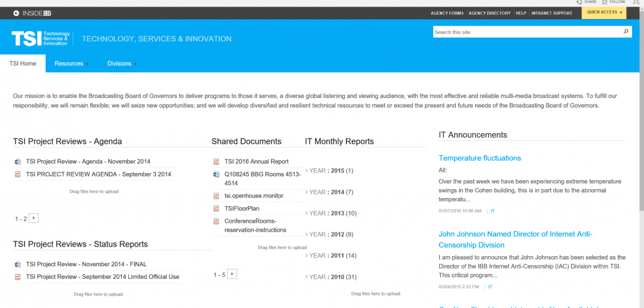The height and width of the screenshot is (308, 644).
Task: Click PDF icon for TSI 2016 Annual Report
Action: click(x=216, y=162)
